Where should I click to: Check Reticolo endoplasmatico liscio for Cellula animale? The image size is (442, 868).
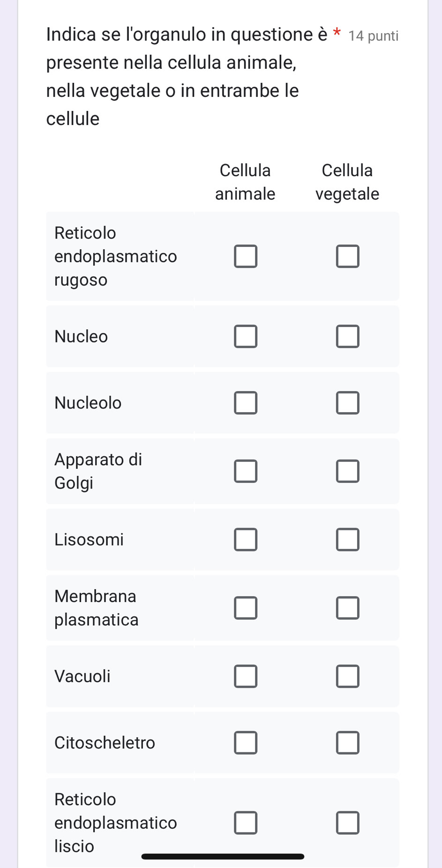pos(246,823)
